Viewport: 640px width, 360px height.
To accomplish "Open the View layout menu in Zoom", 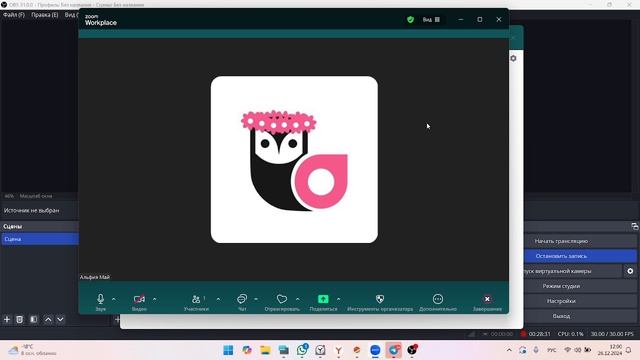I will (431, 20).
